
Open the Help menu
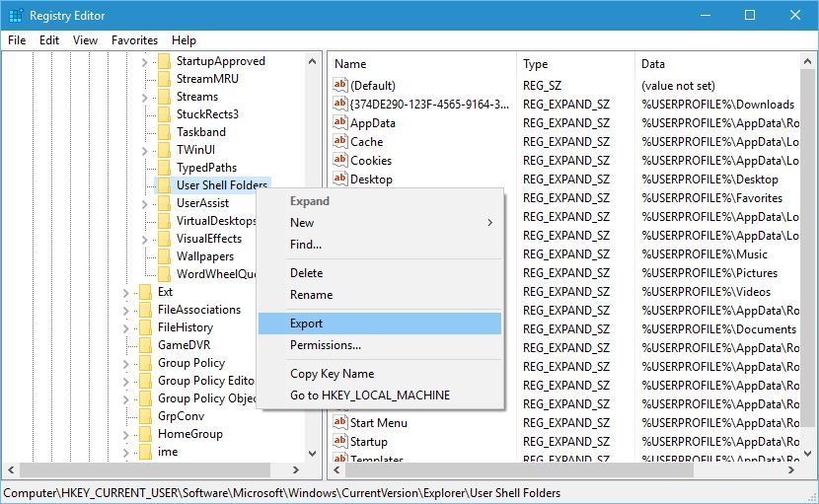click(184, 40)
